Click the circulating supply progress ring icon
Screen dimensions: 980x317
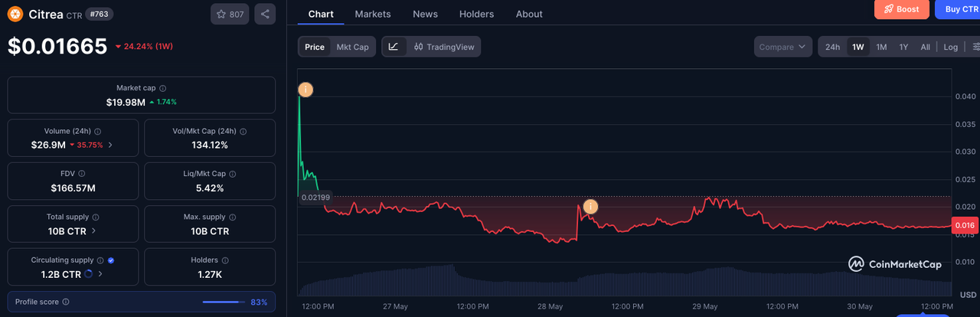(88, 273)
